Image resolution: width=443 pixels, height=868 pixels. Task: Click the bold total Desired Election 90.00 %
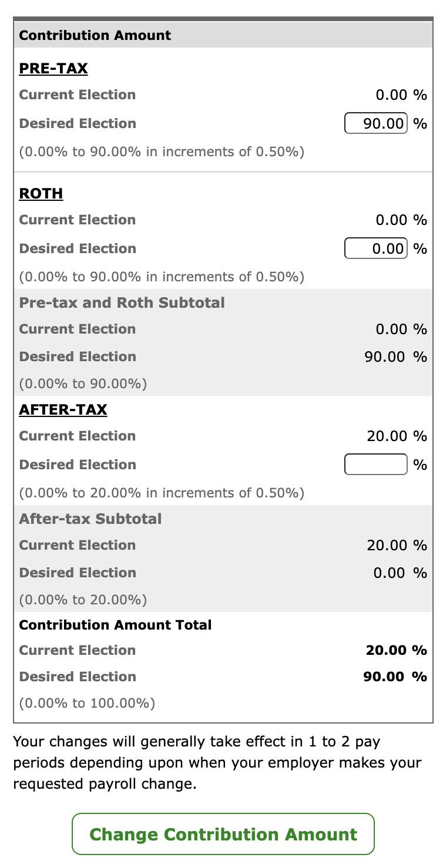[x=395, y=677]
